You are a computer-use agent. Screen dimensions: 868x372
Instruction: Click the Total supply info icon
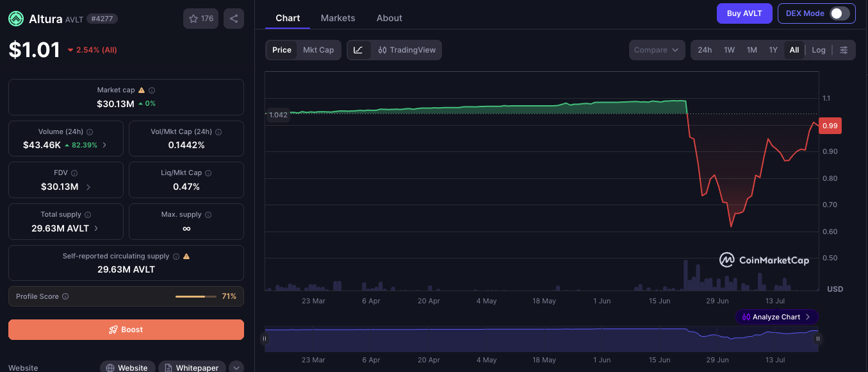point(88,215)
